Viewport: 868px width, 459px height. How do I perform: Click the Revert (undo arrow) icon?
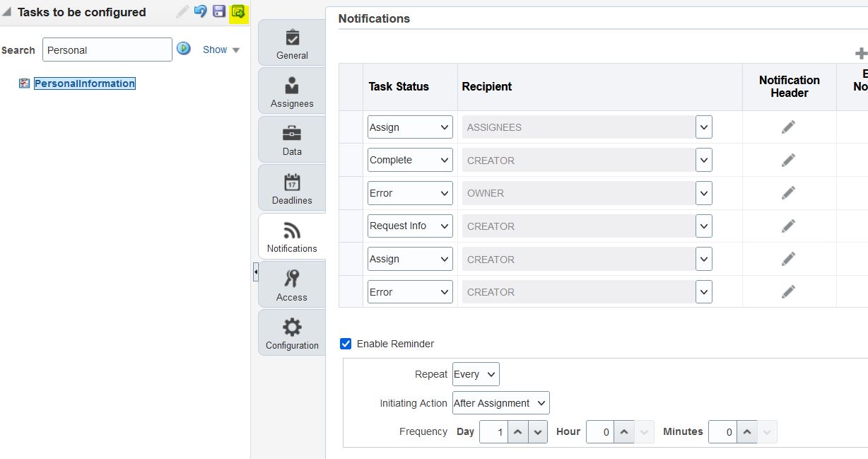201,11
